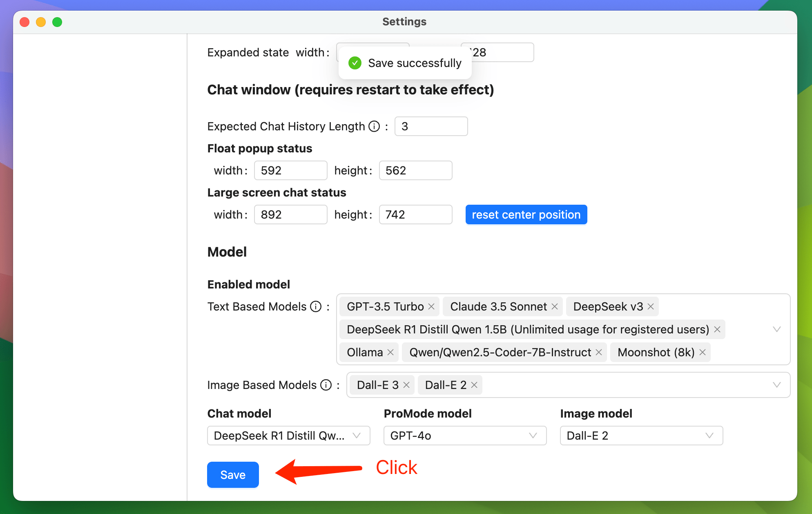Click the green check in Save successfully toast
Image resolution: width=812 pixels, height=514 pixels.
pyautogui.click(x=355, y=63)
